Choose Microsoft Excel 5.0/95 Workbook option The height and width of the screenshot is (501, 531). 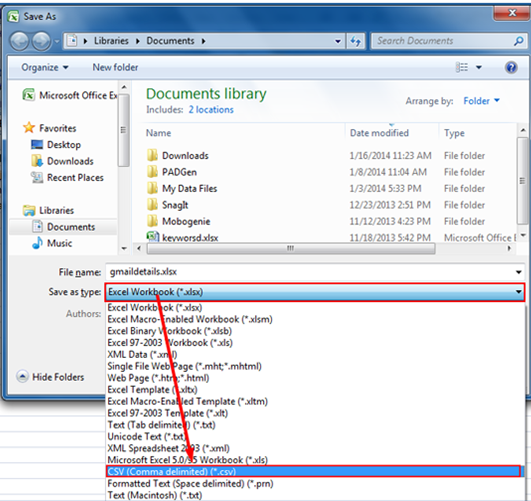point(315,460)
